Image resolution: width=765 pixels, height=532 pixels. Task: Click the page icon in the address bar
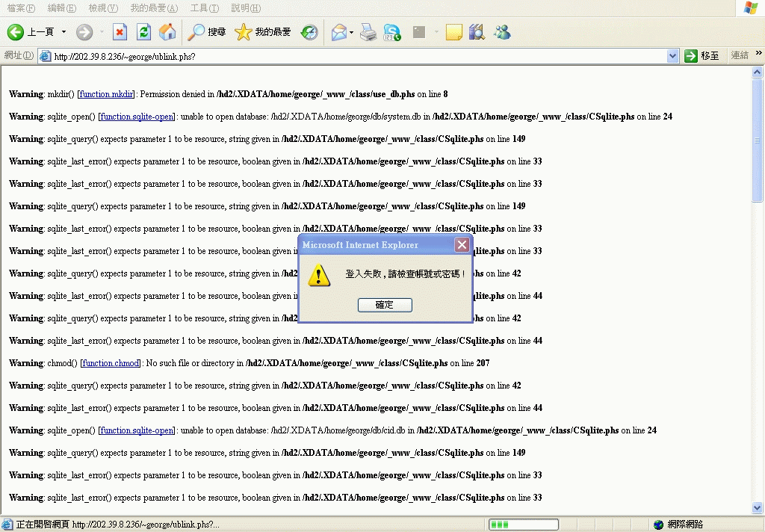(x=46, y=56)
